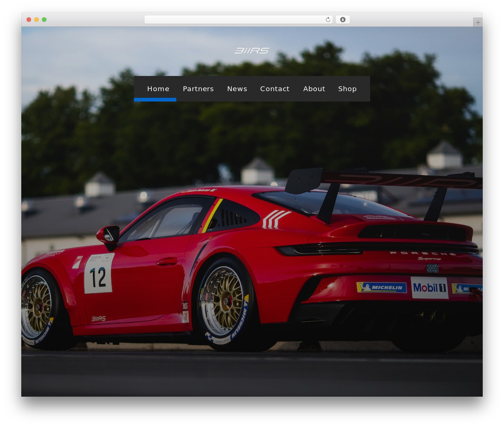
Task: Click the 311RS logo at top
Action: click(252, 50)
